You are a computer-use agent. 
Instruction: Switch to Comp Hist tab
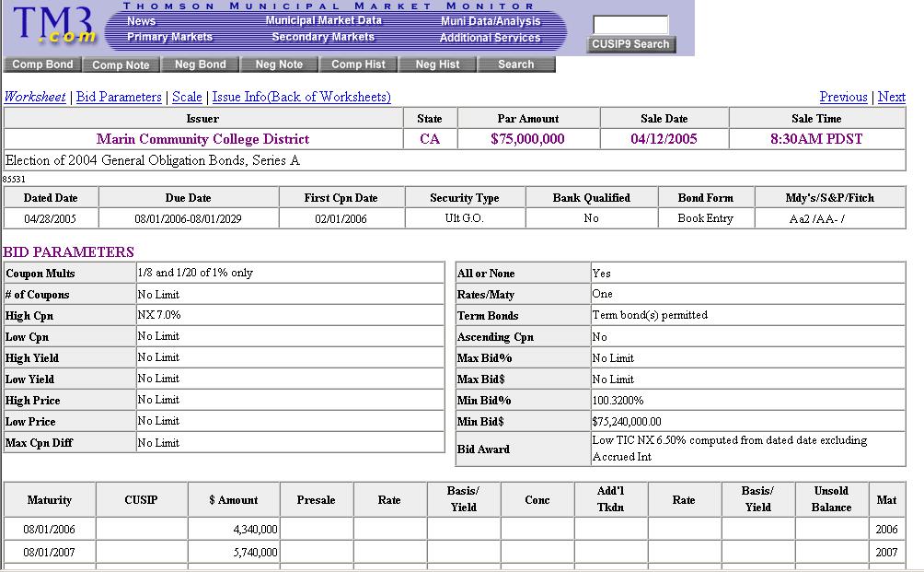358,64
